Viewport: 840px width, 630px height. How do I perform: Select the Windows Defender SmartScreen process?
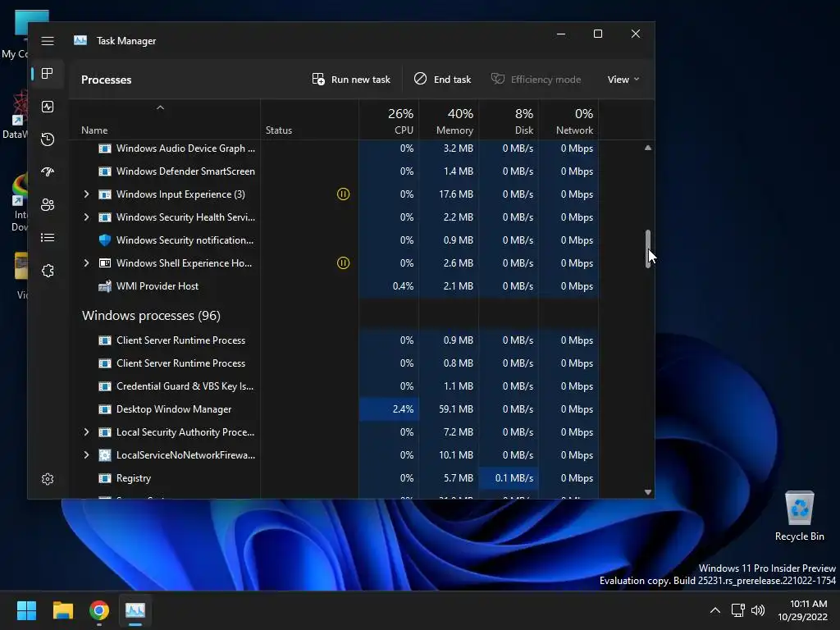click(334, 171)
